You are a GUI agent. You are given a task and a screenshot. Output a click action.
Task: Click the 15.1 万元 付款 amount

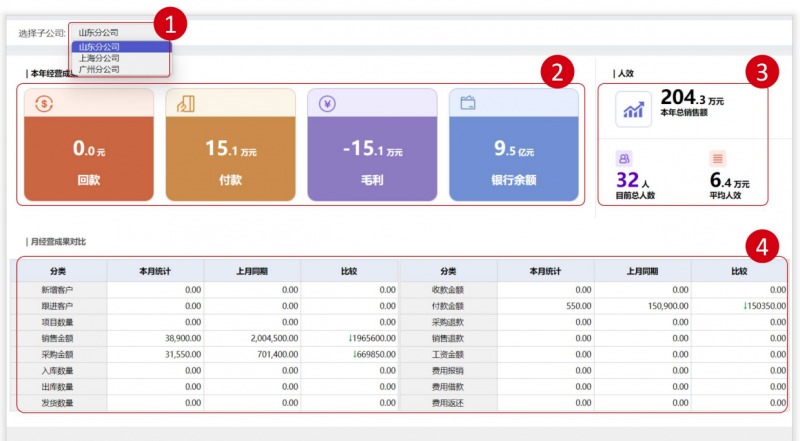230,149
